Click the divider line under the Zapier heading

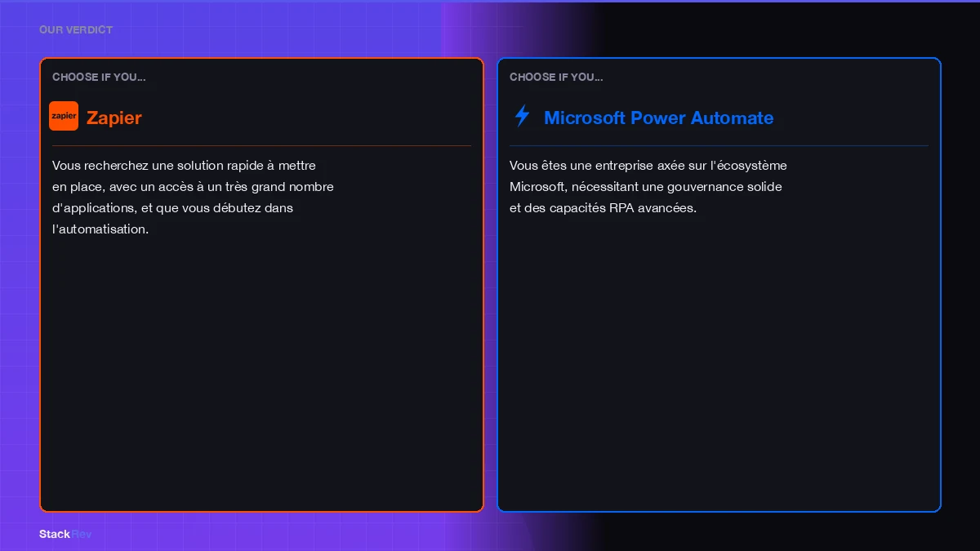click(261, 144)
